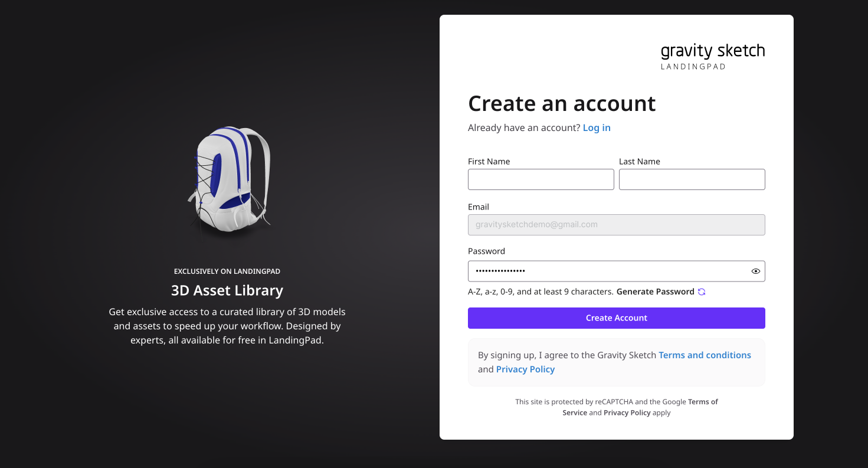Click the Create Account button
The width and height of the screenshot is (868, 468).
click(617, 318)
